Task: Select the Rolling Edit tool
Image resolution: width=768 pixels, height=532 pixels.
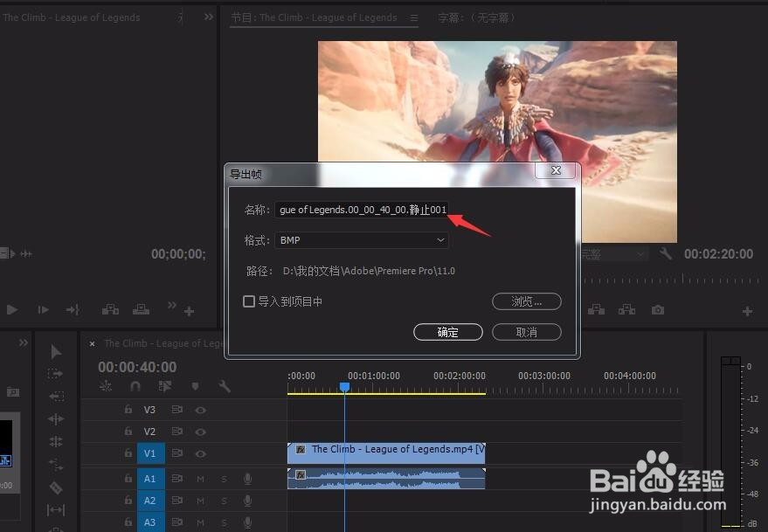Action: pyautogui.click(x=56, y=441)
